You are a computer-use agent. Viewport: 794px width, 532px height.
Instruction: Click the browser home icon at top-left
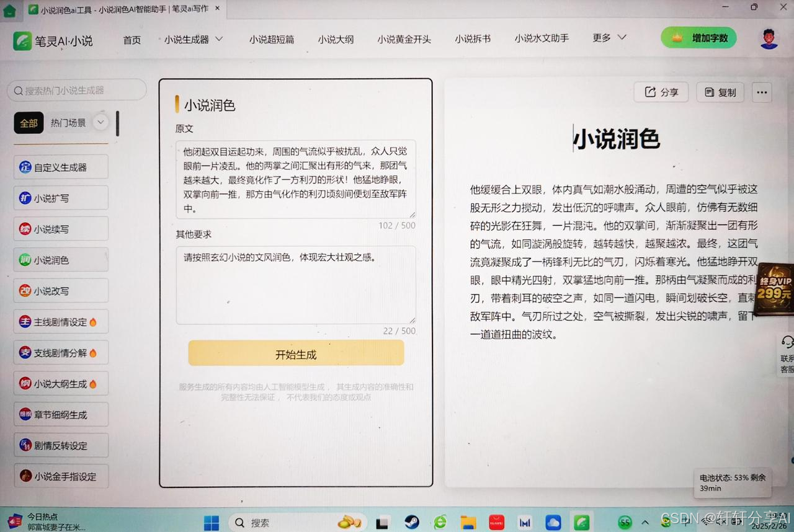[x=9, y=9]
